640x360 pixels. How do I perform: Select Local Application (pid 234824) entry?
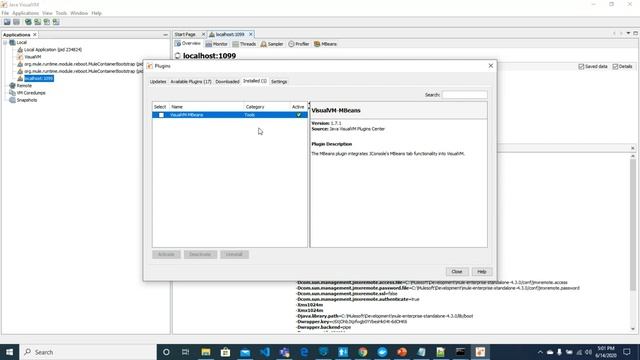pyautogui.click(x=53, y=50)
